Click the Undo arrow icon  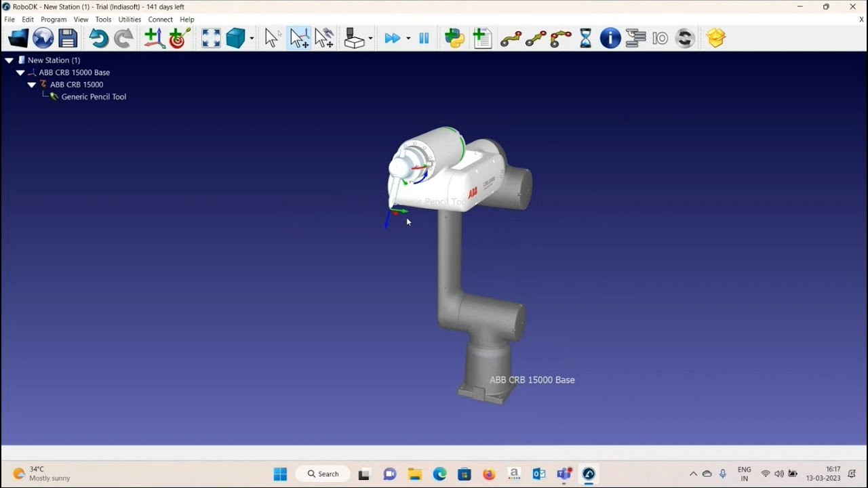pyautogui.click(x=99, y=38)
